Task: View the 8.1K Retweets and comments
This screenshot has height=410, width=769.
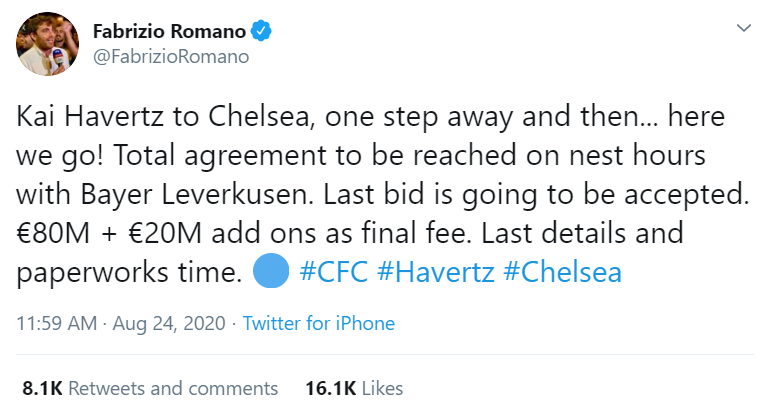Action: tap(150, 388)
